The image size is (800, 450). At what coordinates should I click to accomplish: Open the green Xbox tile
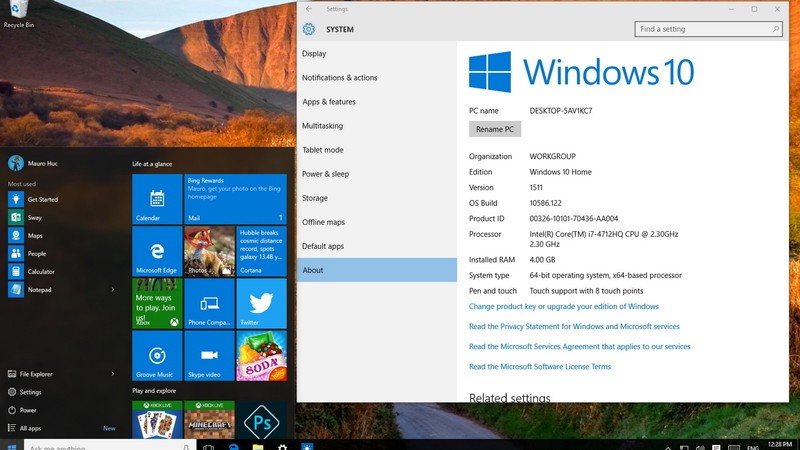click(x=157, y=304)
